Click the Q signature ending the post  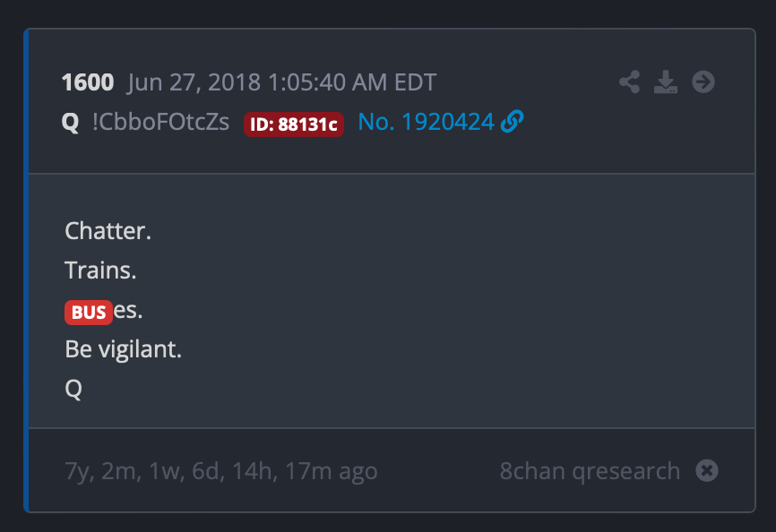pyautogui.click(x=73, y=389)
